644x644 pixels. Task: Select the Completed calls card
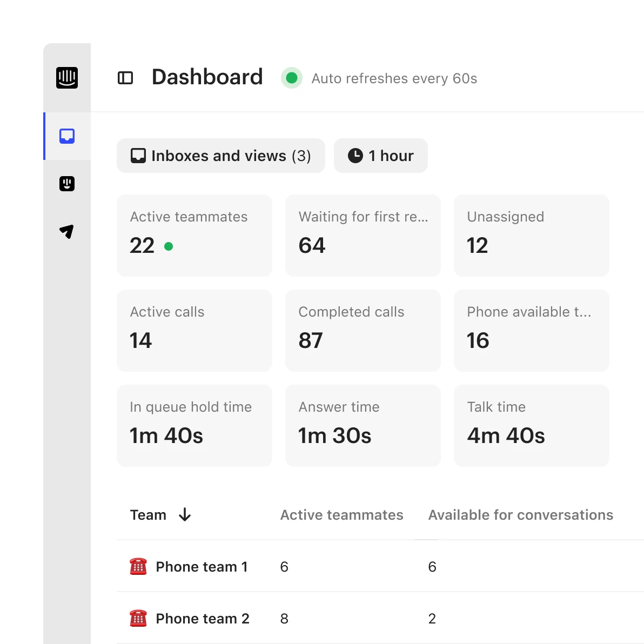tap(363, 331)
